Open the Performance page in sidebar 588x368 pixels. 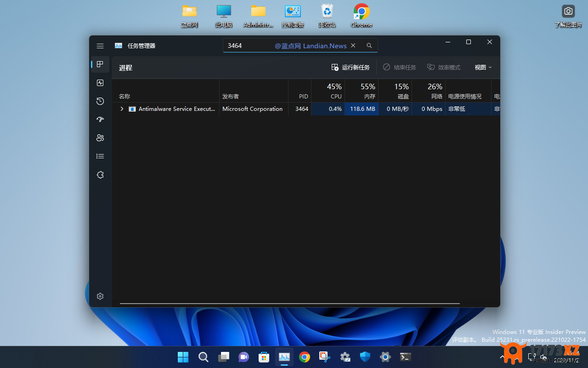pos(100,83)
